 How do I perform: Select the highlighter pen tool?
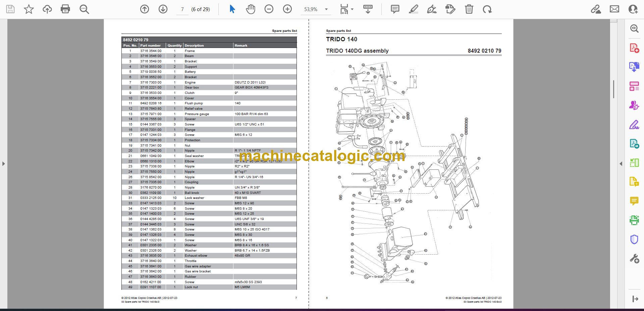pyautogui.click(x=414, y=9)
